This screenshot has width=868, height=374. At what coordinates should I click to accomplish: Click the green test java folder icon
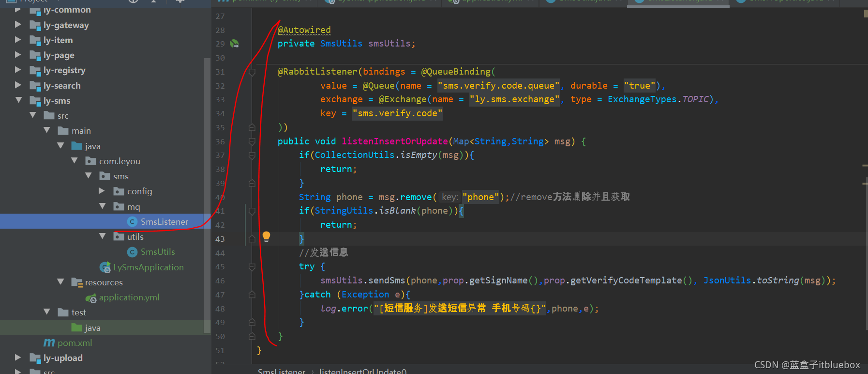click(x=76, y=327)
